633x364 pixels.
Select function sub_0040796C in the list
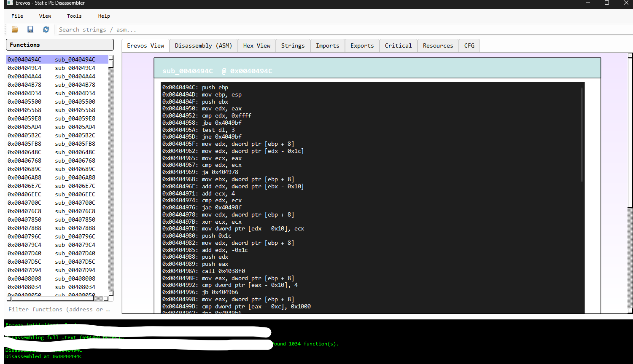point(57,236)
